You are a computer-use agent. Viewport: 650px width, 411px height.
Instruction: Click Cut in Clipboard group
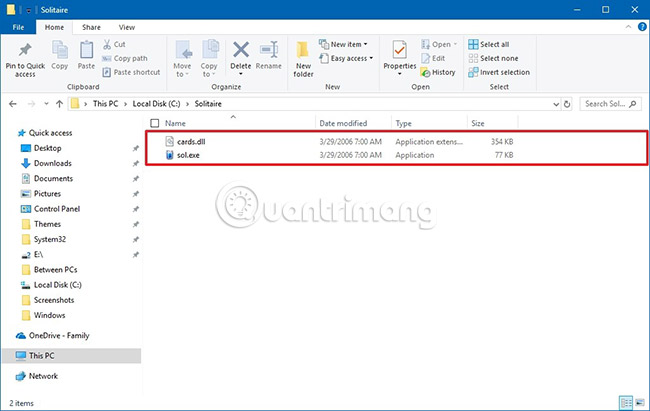pyautogui.click(x=114, y=44)
